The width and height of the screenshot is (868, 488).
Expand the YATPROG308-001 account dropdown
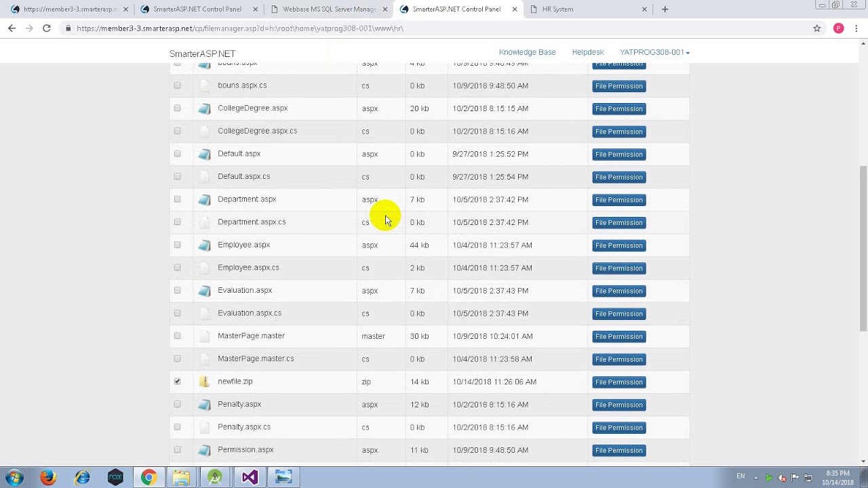pos(654,52)
